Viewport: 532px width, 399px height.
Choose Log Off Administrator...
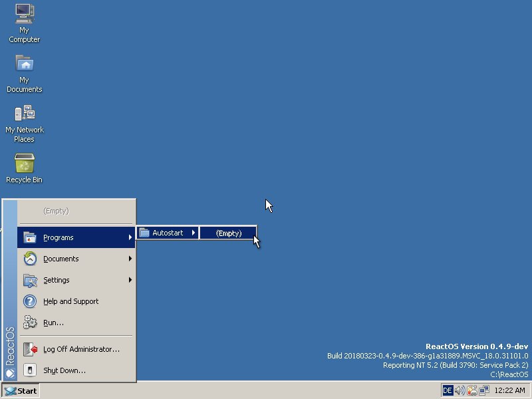tap(76, 349)
